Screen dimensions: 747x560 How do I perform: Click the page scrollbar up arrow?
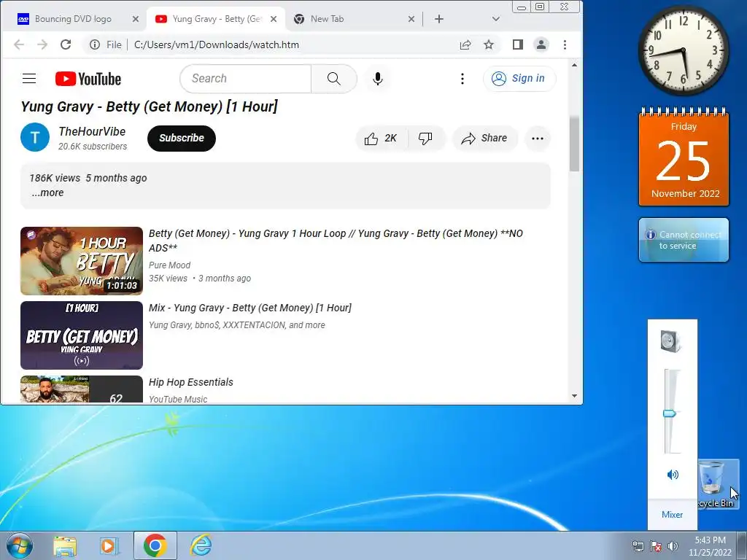(x=575, y=65)
